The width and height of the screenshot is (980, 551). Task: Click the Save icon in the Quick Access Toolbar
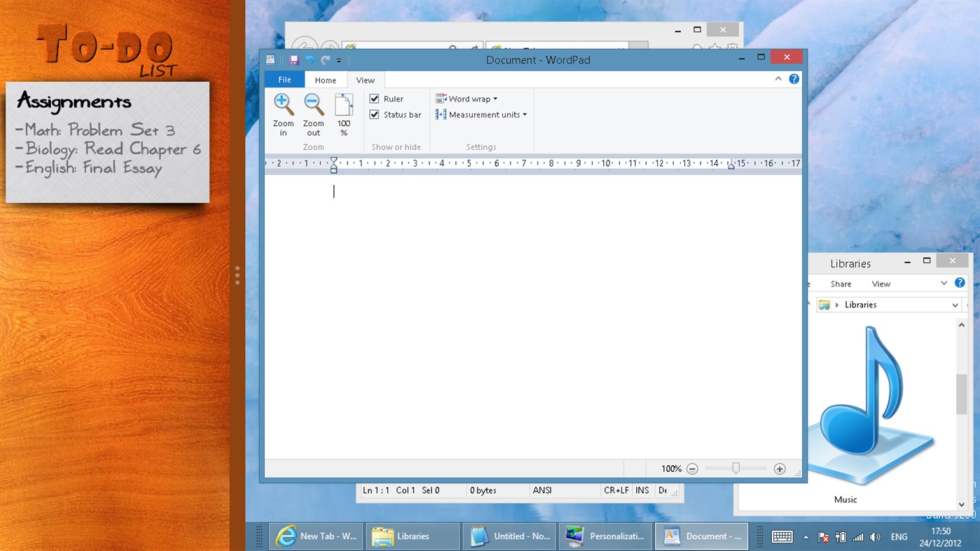click(x=294, y=60)
